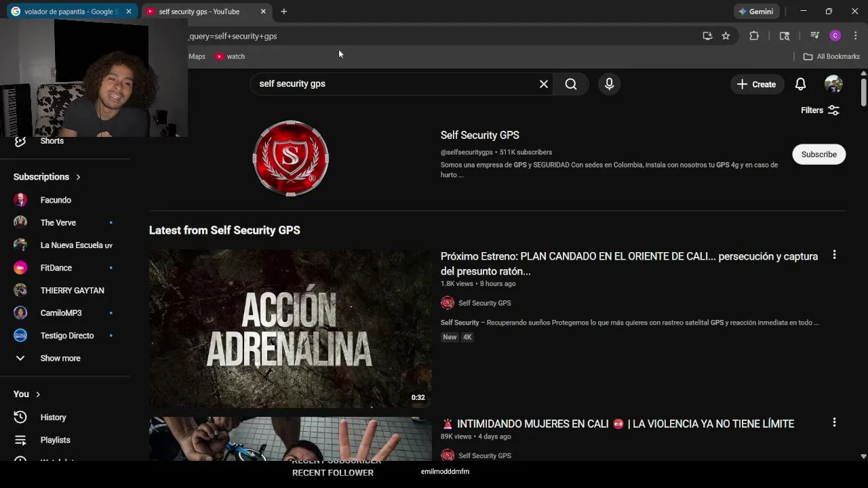
Task: Click the 511K subscribers text
Action: (526, 152)
